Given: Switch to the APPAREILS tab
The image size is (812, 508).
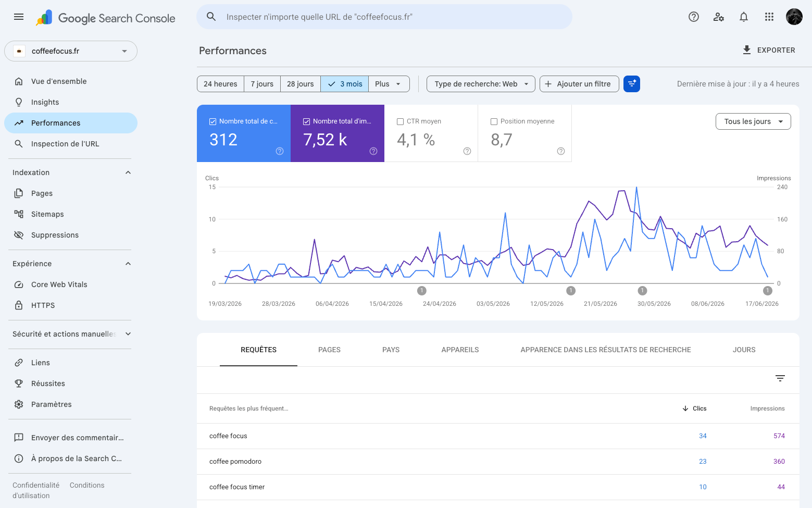Looking at the screenshot, I should (x=460, y=350).
